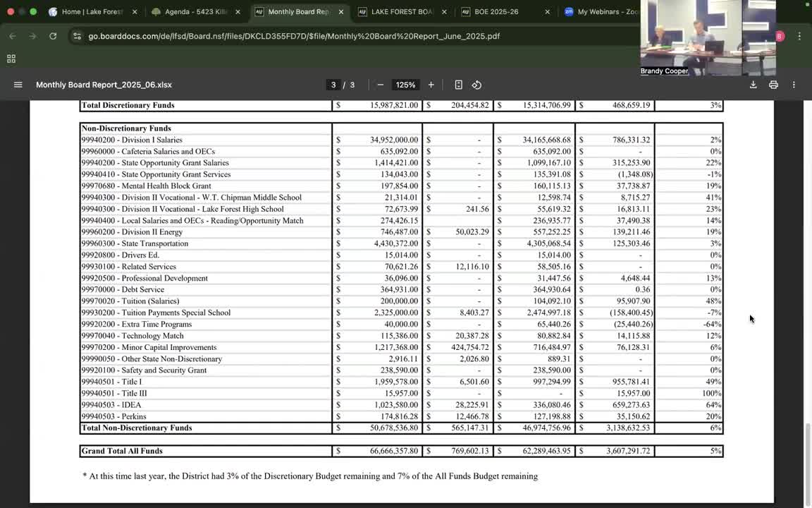Reload the current page
This screenshot has width=812, height=508.
53,36
